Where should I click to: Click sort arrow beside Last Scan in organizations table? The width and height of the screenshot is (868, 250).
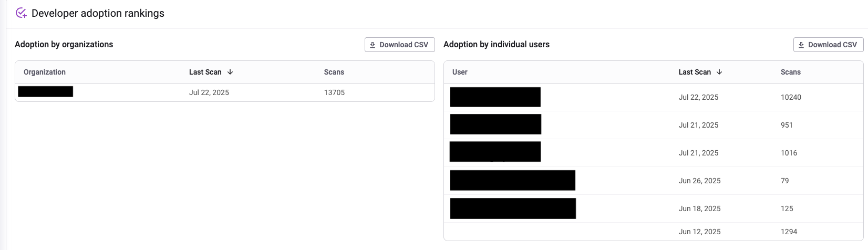coord(230,72)
